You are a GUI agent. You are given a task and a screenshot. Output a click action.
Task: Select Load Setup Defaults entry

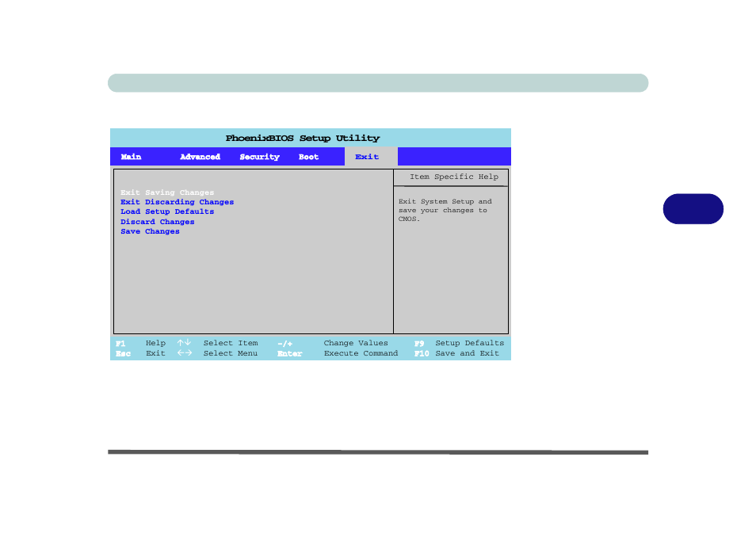167,211
